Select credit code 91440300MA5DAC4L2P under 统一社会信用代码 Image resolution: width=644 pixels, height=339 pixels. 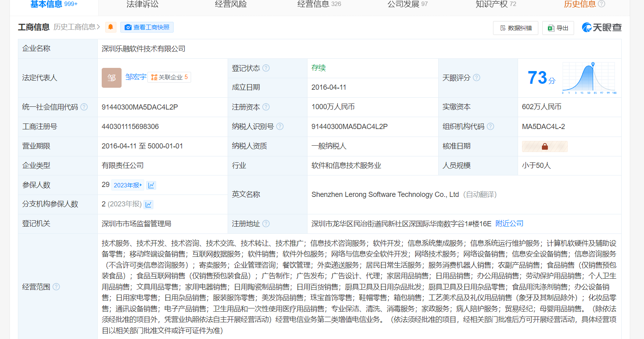click(140, 107)
